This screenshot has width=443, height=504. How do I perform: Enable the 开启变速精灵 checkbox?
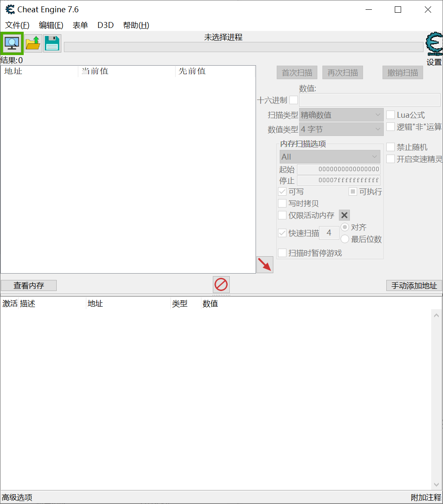[391, 159]
